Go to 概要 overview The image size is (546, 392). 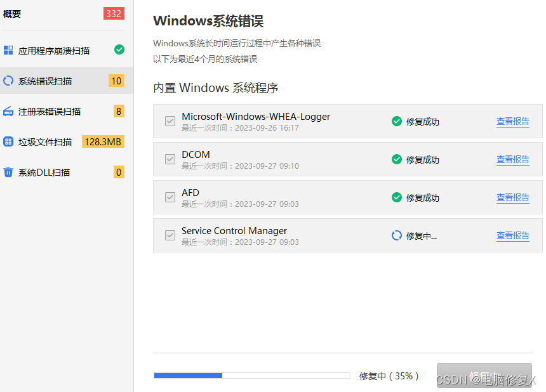12,14
